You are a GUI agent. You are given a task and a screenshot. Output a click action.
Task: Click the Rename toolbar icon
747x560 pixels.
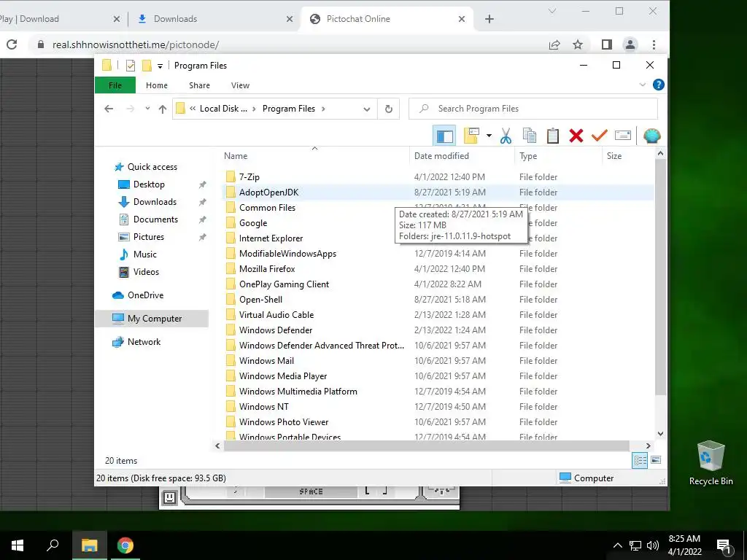623,136
